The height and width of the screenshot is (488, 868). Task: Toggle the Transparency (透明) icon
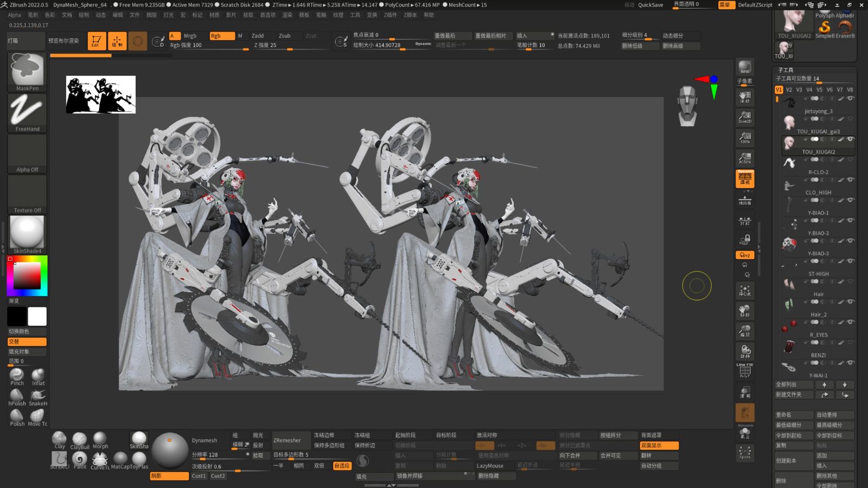[x=745, y=392]
